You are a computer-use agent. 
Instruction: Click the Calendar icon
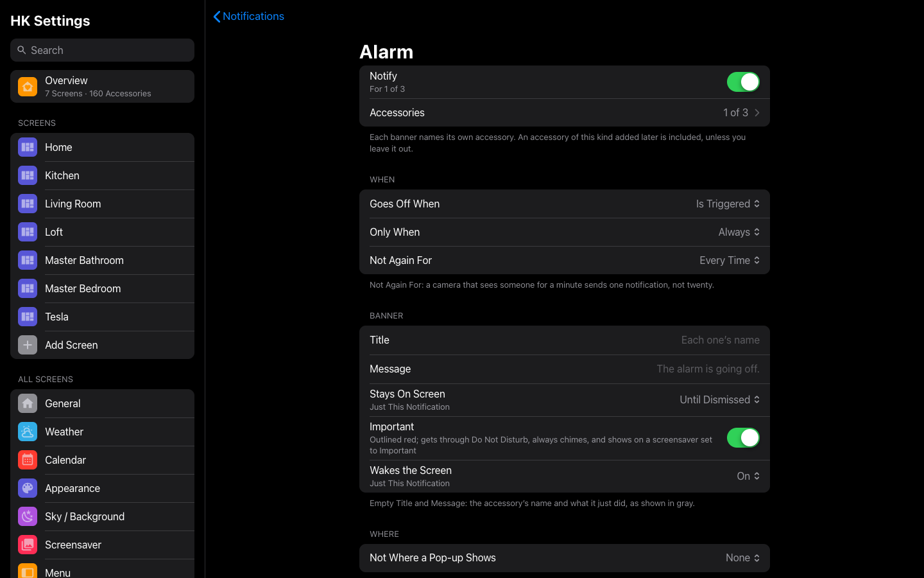(x=28, y=460)
